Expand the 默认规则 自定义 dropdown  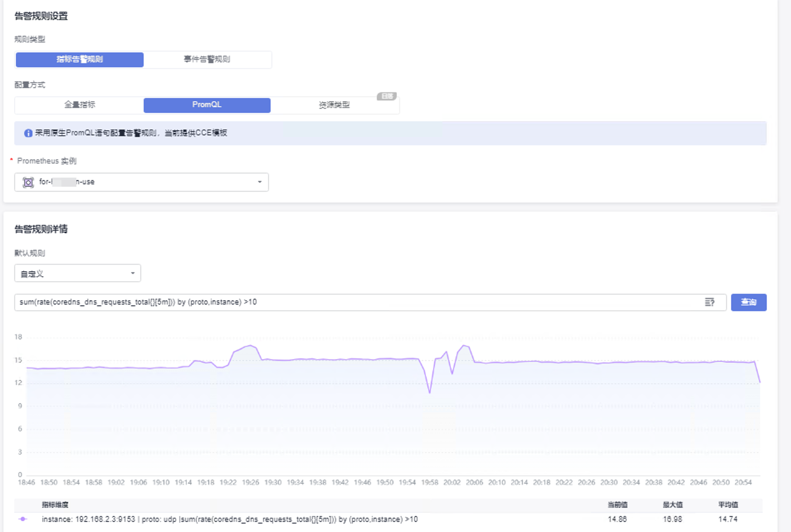pyautogui.click(x=78, y=273)
